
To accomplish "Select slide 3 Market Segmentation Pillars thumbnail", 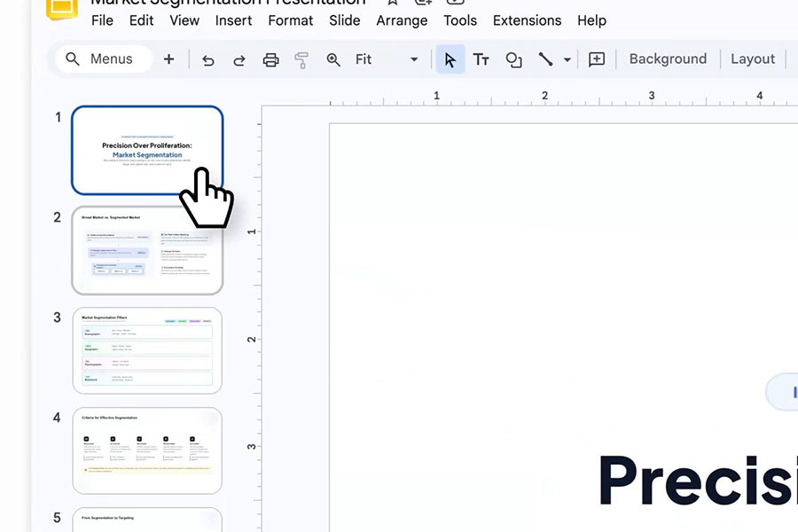I will click(x=147, y=350).
